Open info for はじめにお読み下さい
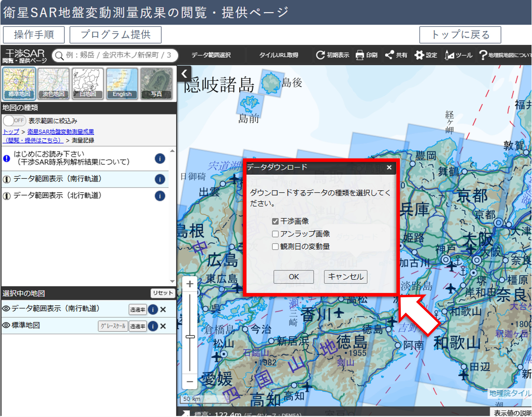Screen dimensions: 532x417 pyautogui.click(x=160, y=159)
